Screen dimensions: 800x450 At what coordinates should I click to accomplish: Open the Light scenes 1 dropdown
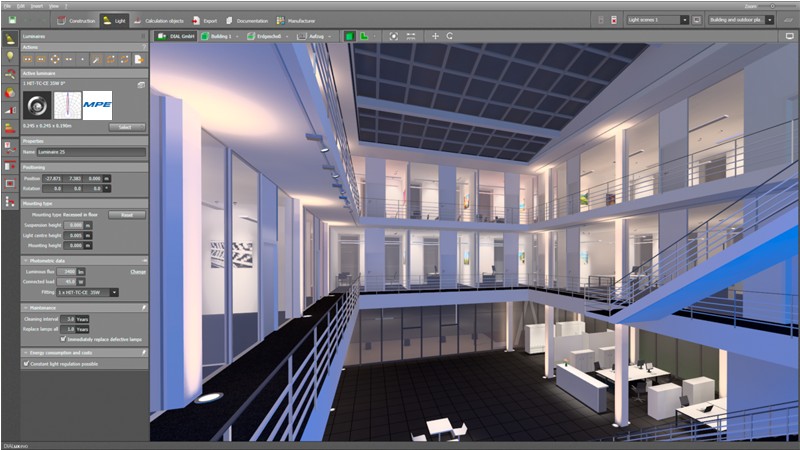pyautogui.click(x=684, y=19)
